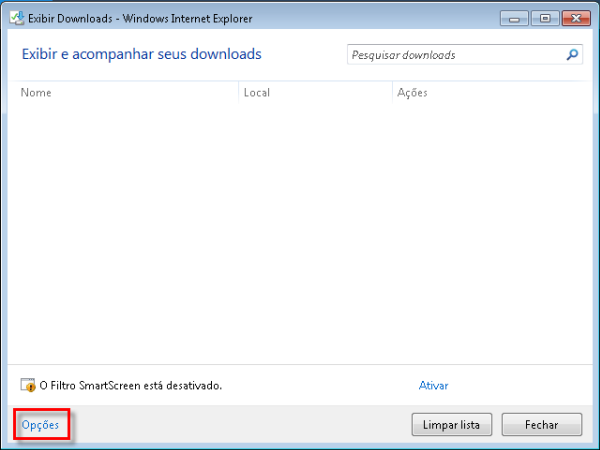600x450 pixels.
Task: Click the Ativar link to enable SmartScreen
Action: (433, 385)
